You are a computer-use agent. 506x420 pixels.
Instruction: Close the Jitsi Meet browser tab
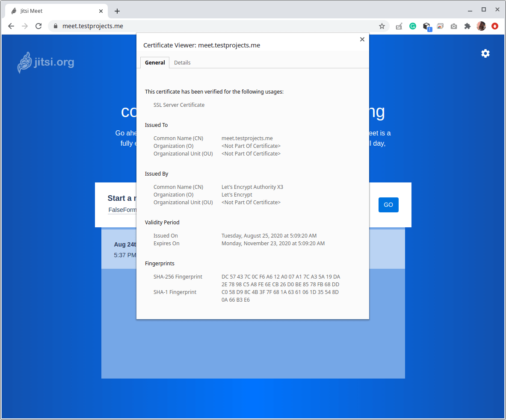coord(101,11)
